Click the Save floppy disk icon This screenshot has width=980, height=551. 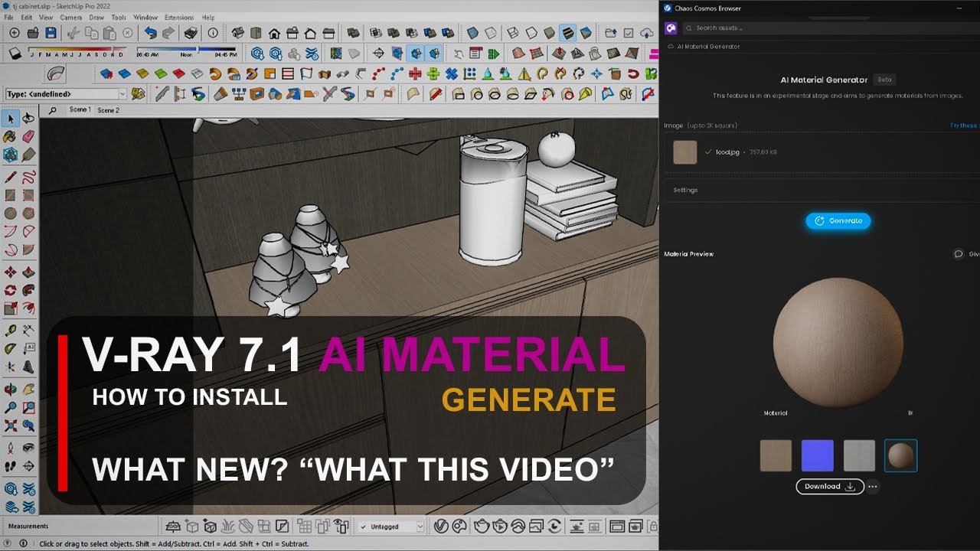(x=51, y=33)
